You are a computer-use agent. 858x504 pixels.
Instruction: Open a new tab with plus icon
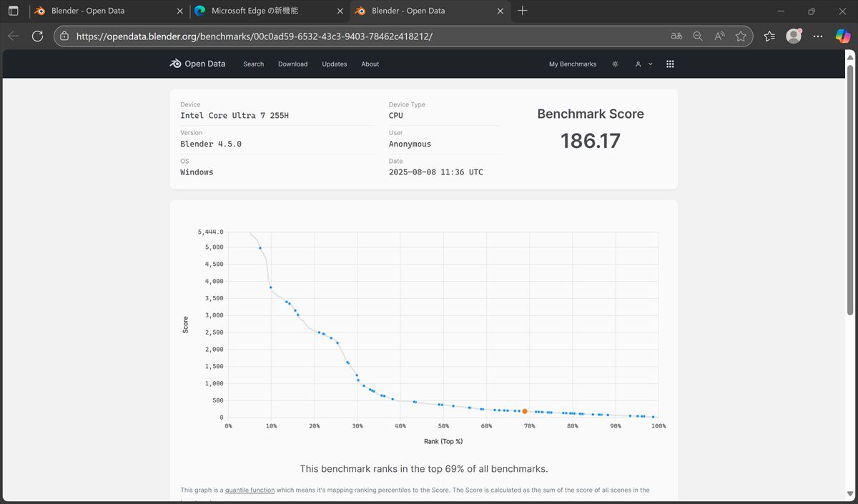click(523, 11)
